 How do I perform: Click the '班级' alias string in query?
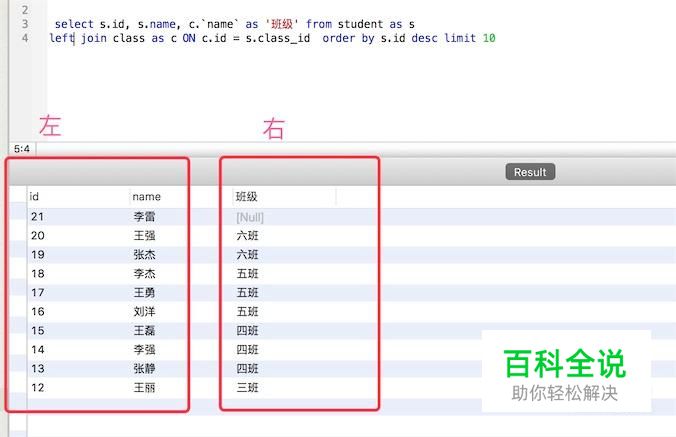[x=282, y=24]
